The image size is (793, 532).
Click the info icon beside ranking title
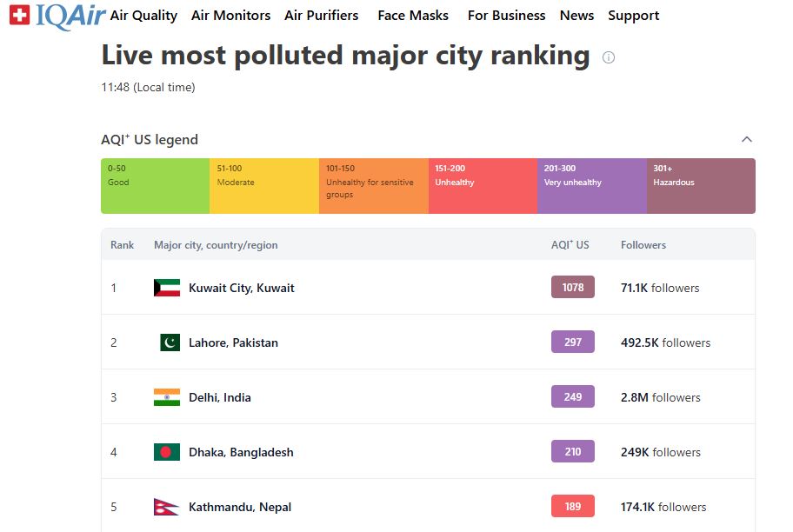pyautogui.click(x=609, y=57)
